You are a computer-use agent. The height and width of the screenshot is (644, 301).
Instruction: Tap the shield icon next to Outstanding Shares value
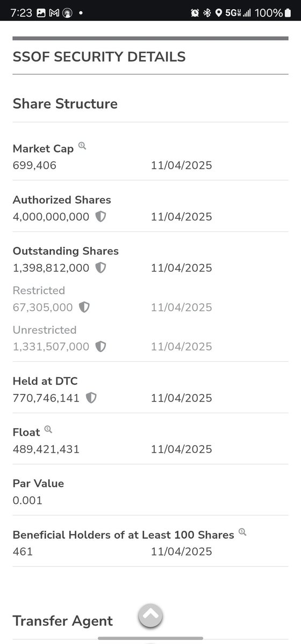pos(101,268)
